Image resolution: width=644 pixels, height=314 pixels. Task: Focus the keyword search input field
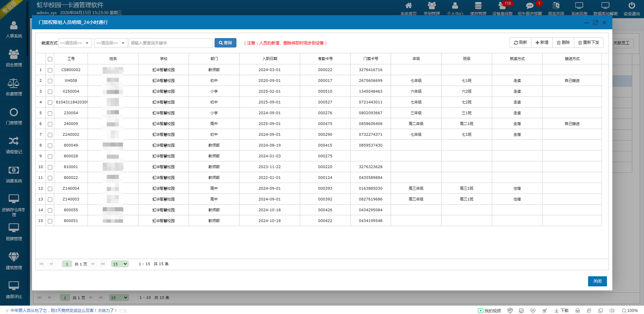click(171, 43)
